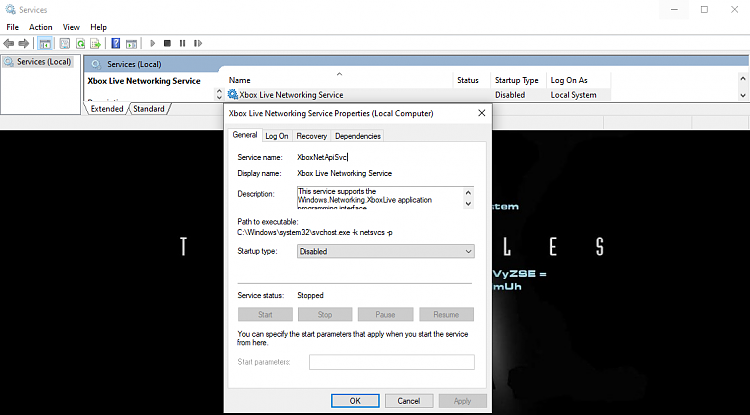The width and height of the screenshot is (750, 415).
Task: Toggle Show/Hide Action Pane toolbar icon
Action: (x=131, y=44)
